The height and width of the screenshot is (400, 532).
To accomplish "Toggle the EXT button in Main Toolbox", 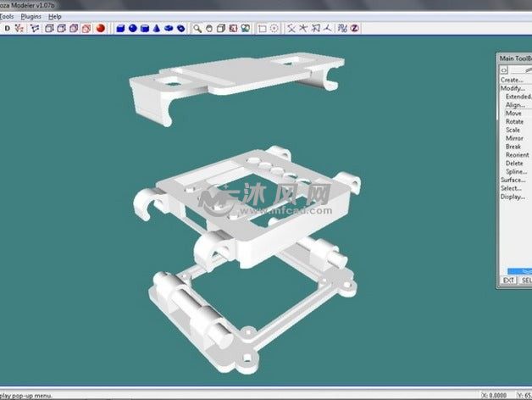I will coord(508,280).
